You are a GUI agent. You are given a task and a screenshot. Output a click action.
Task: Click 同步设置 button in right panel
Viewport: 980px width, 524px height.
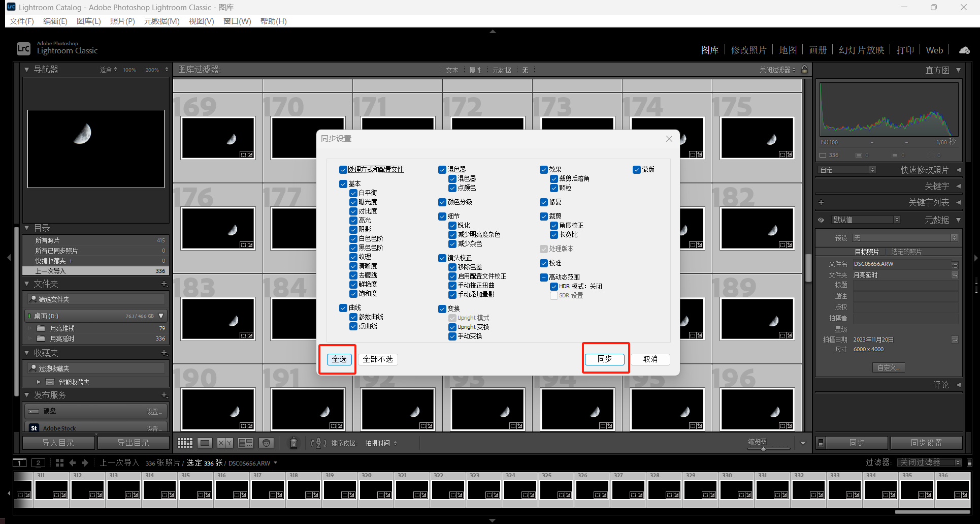tap(926, 443)
